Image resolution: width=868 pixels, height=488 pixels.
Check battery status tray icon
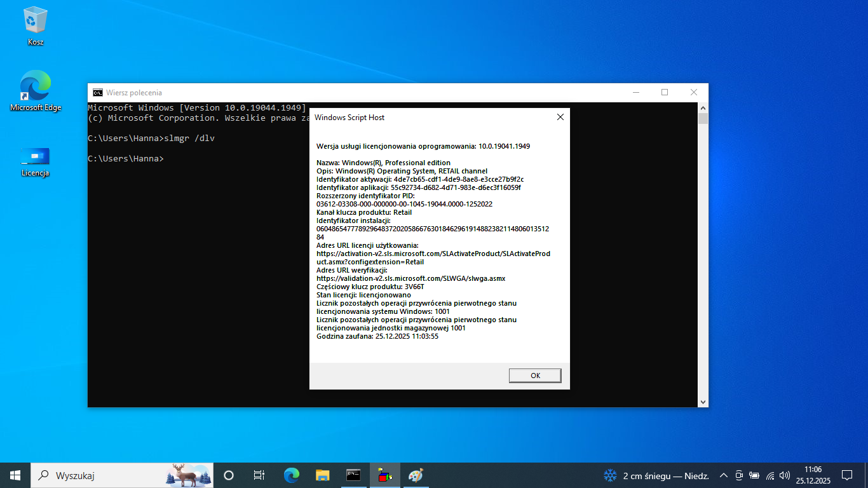pos(754,475)
